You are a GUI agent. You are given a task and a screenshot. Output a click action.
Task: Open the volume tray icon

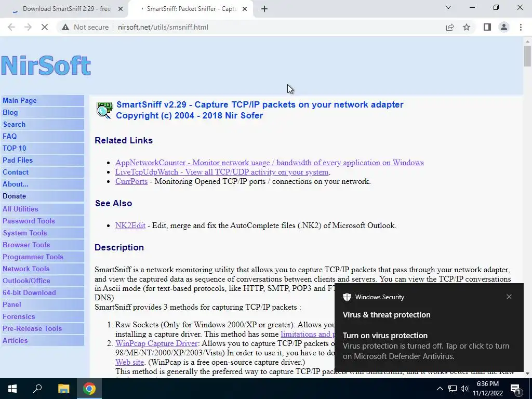click(464, 389)
